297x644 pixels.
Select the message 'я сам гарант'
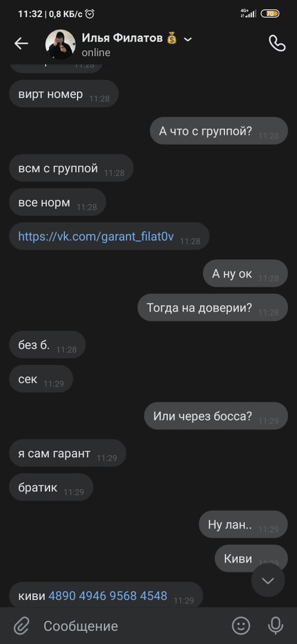click(x=67, y=453)
